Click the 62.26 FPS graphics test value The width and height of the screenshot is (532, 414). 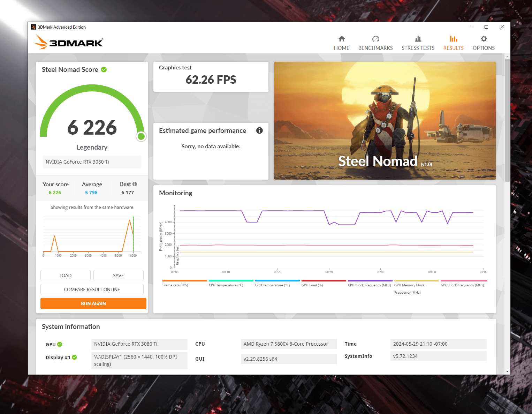point(211,80)
